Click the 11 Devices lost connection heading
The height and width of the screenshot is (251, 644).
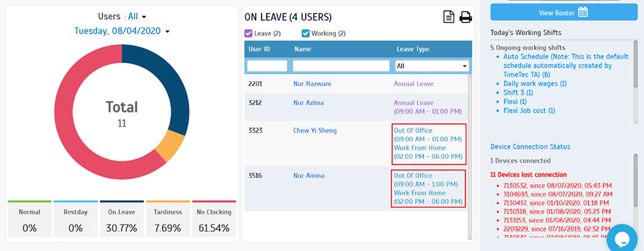(x=529, y=174)
